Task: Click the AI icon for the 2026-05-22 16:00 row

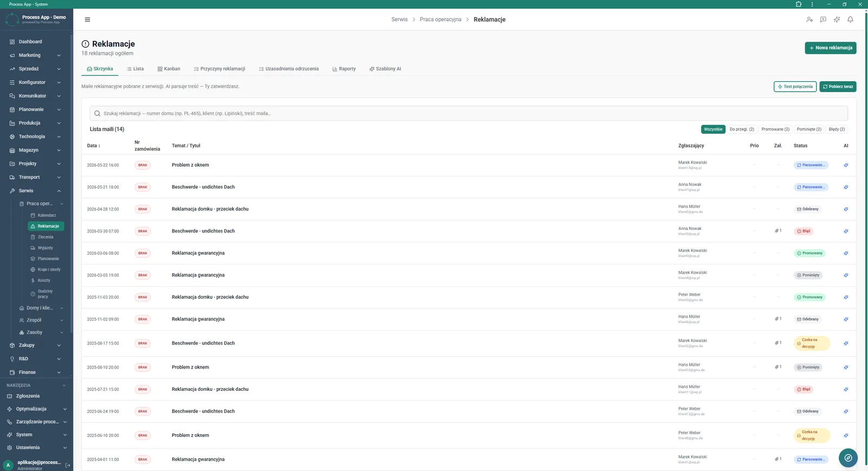Action: point(846,165)
